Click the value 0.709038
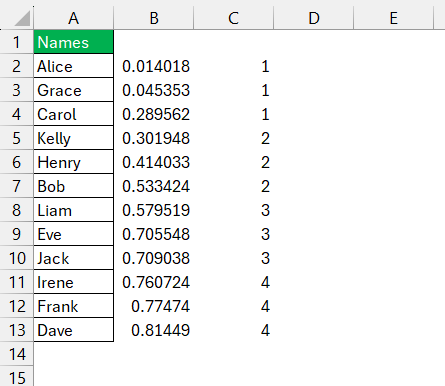The width and height of the screenshot is (445, 386). 156,258
